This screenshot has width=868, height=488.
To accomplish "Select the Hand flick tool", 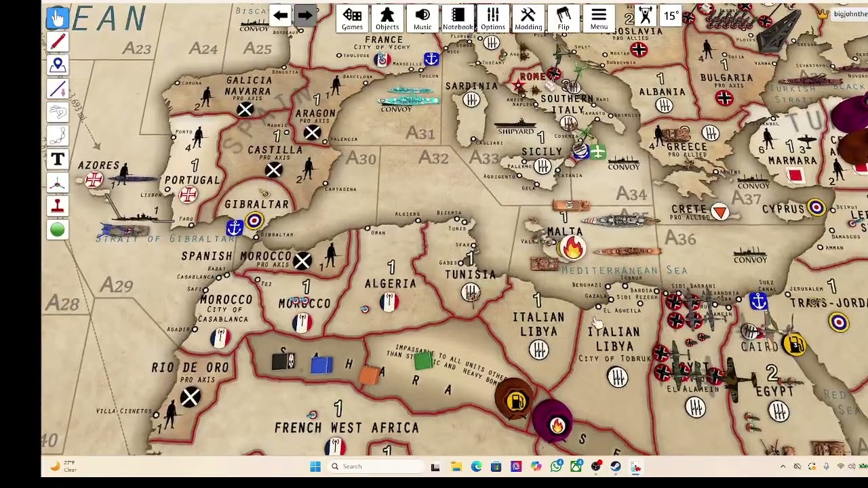I will click(x=58, y=112).
